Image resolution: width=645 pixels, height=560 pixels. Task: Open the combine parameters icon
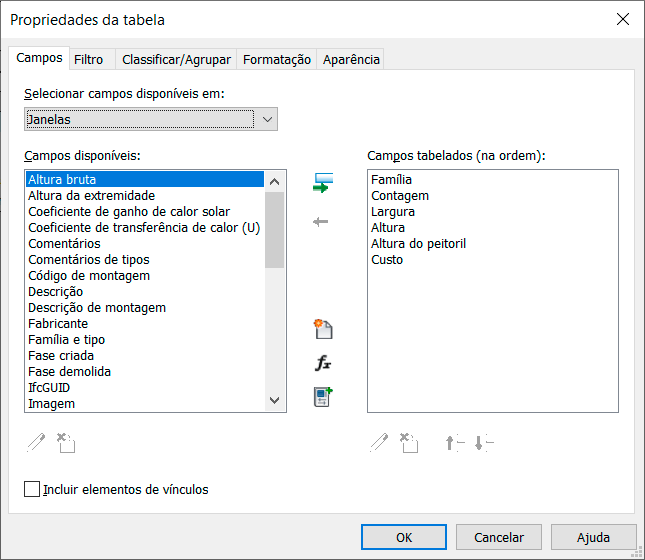point(323,397)
